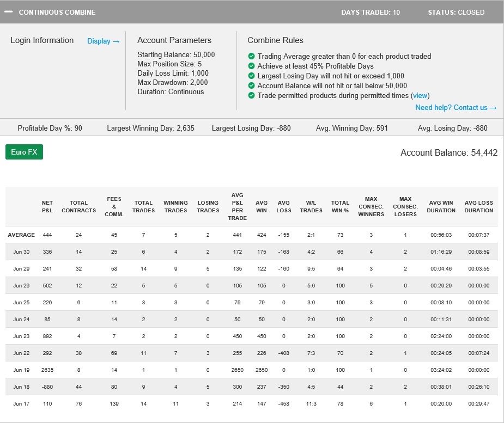Click the Avg Win Duration column header
The image size is (504, 423).
pyautogui.click(x=441, y=207)
